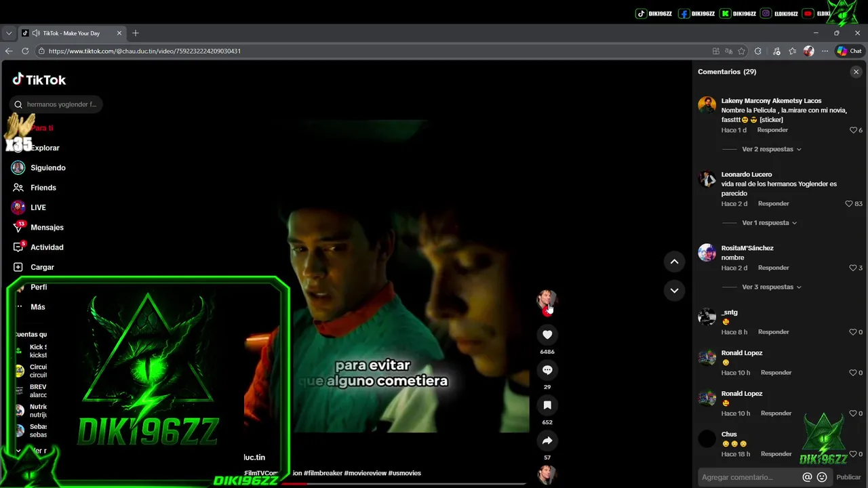Like Ronald Lopez's comment from Hace 10 h top

pos(854,373)
